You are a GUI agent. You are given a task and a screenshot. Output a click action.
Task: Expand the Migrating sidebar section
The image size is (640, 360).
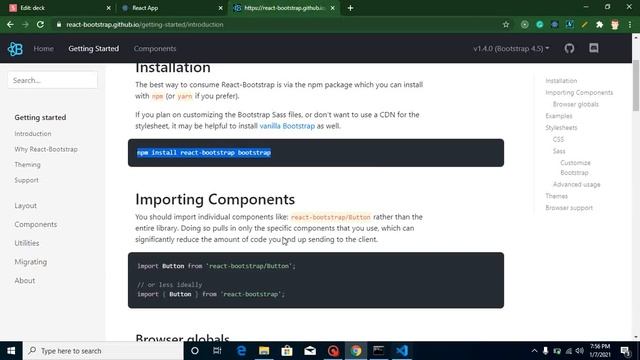click(x=31, y=262)
